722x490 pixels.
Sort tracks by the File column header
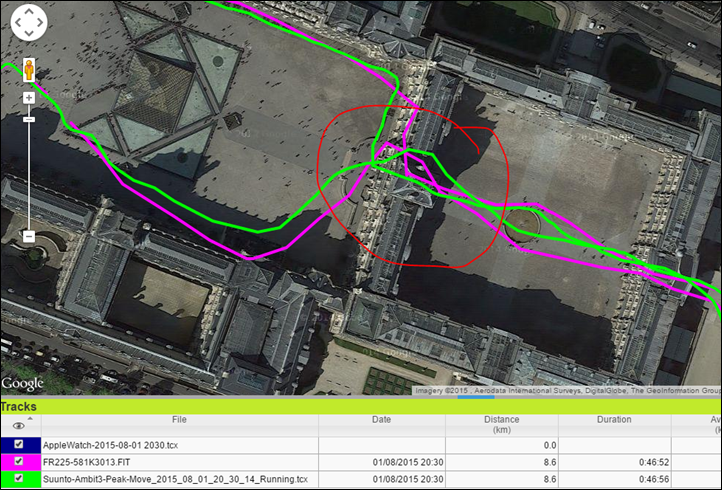[x=179, y=420]
